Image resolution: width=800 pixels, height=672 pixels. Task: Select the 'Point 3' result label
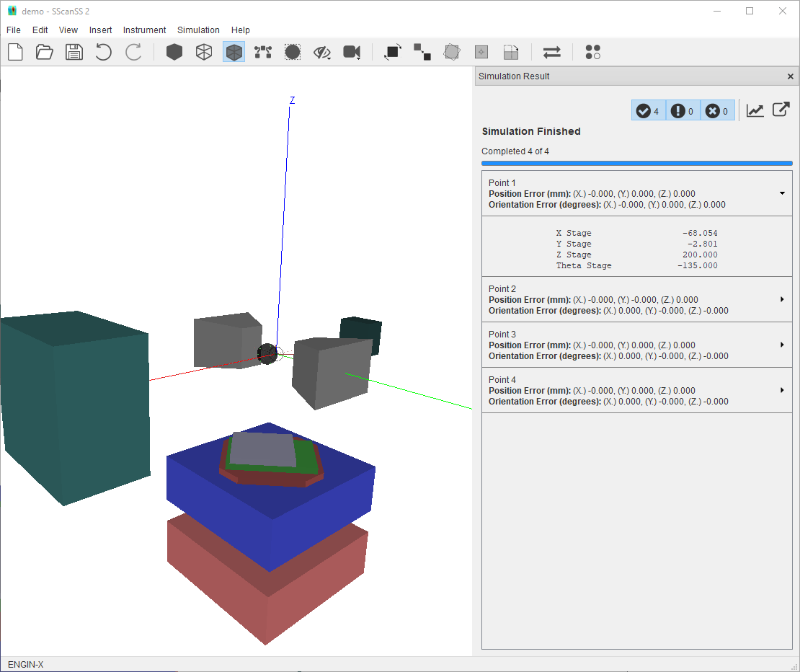[x=502, y=335]
